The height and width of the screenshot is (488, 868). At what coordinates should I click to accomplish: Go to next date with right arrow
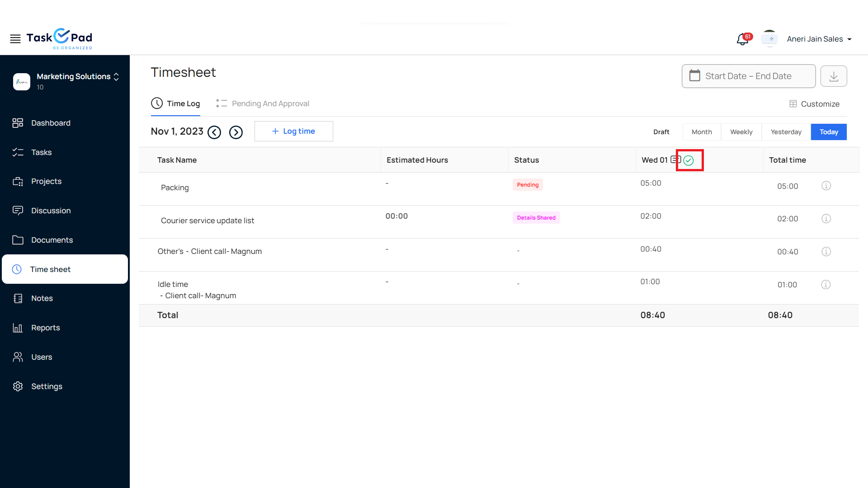(236, 132)
